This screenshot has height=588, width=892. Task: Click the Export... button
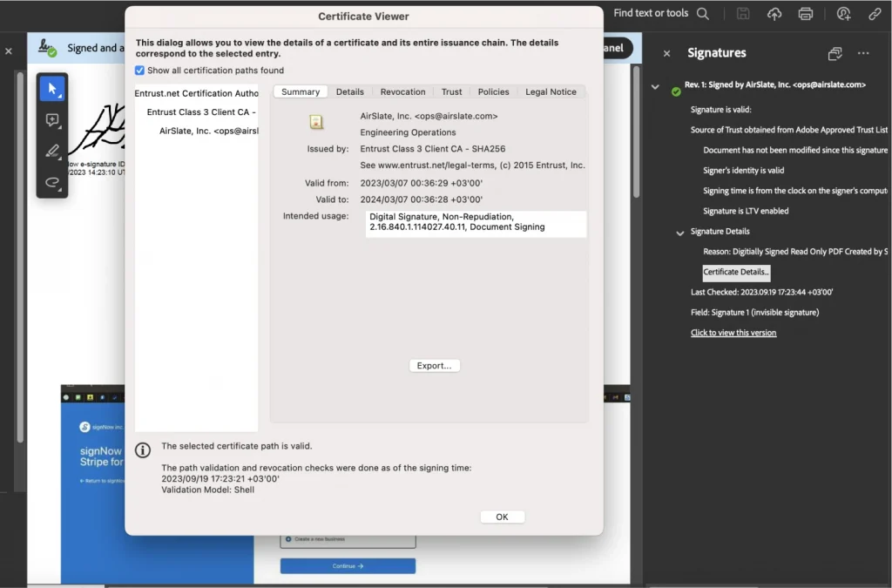point(434,366)
